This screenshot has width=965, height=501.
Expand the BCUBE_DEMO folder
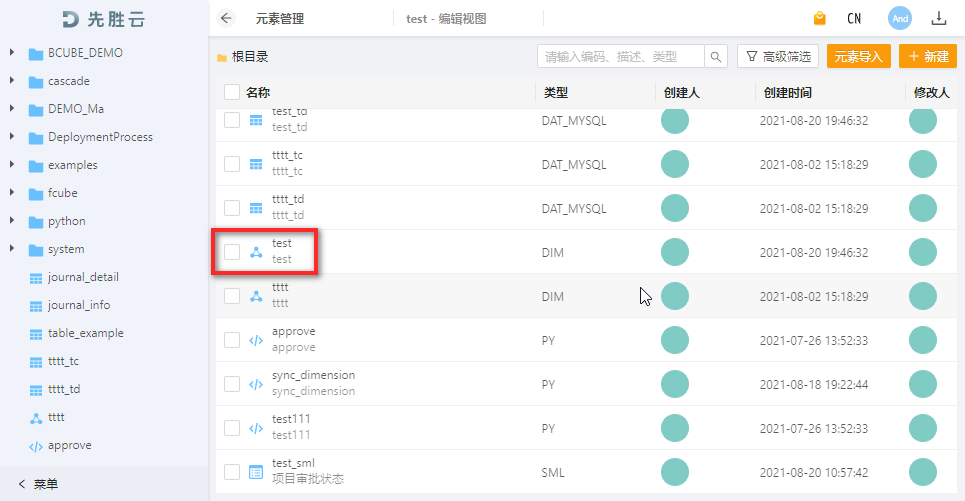(12, 53)
